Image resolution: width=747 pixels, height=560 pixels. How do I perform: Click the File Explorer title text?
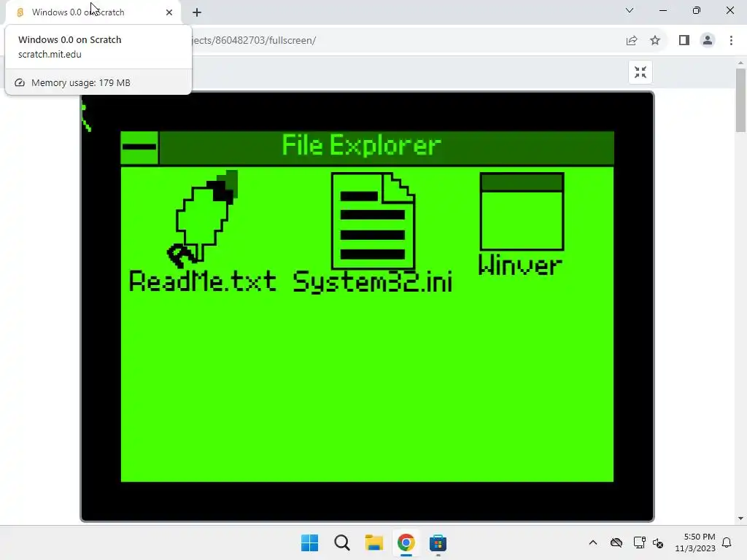(361, 146)
